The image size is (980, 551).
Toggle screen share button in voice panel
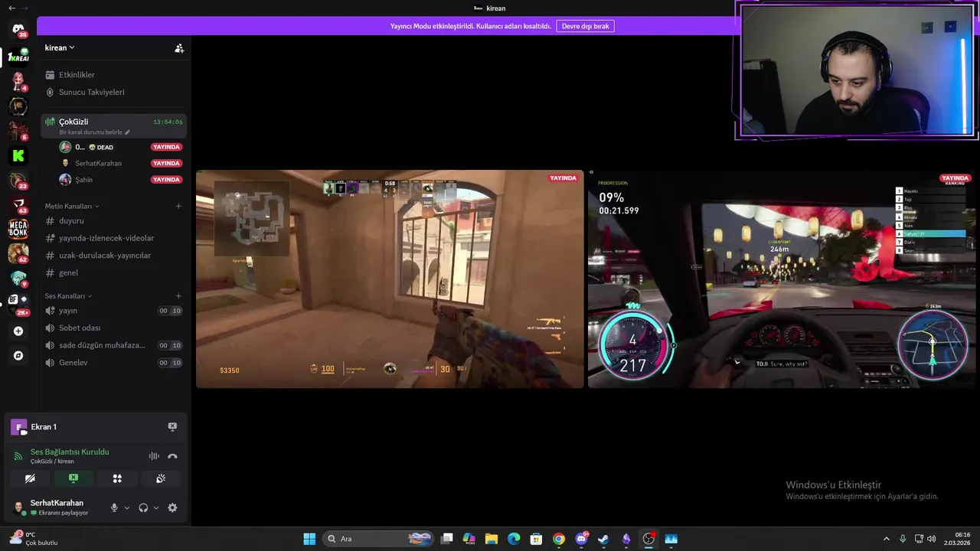tap(73, 478)
